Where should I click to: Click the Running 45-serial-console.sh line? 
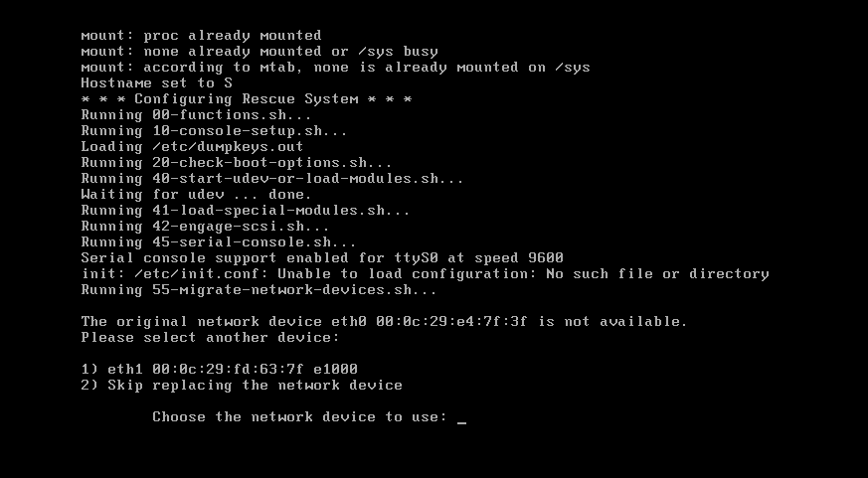[x=219, y=241]
